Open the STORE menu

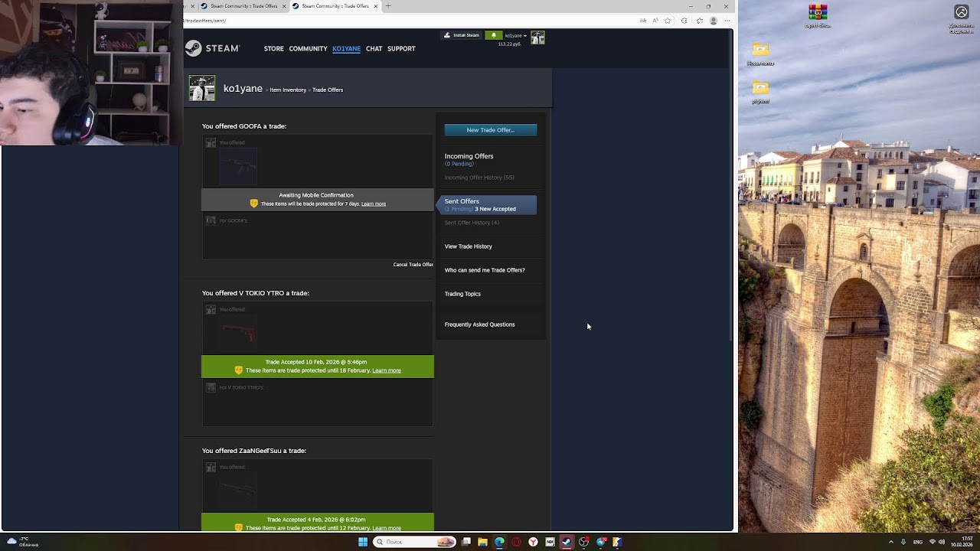(273, 48)
